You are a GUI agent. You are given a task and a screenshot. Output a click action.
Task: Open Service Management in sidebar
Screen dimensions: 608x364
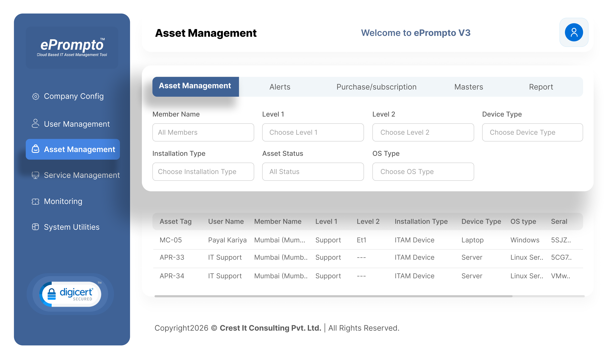click(82, 175)
